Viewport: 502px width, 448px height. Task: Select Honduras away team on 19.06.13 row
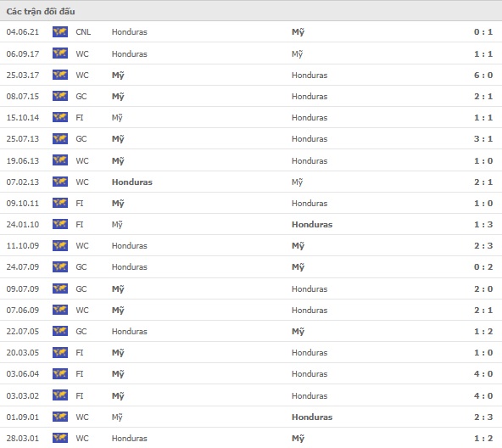310,160
